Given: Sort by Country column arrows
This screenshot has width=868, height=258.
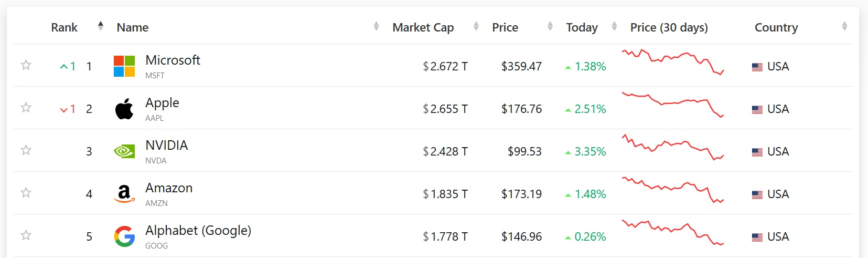Looking at the screenshot, I should pyautogui.click(x=844, y=26).
